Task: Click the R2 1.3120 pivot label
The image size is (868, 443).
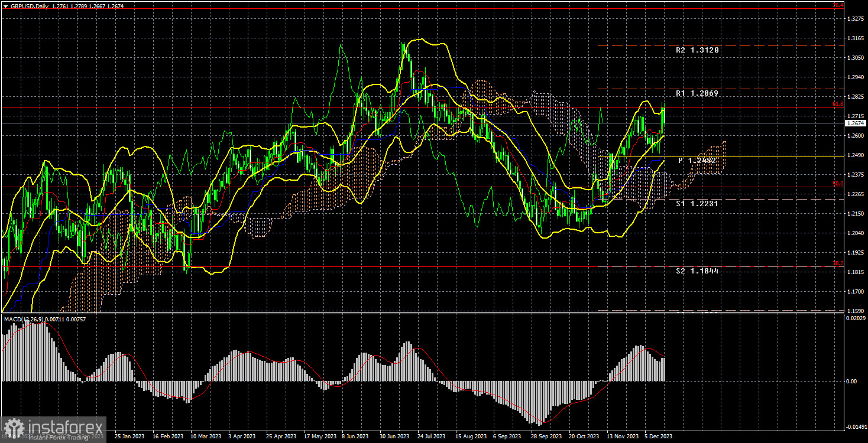Action: click(697, 50)
